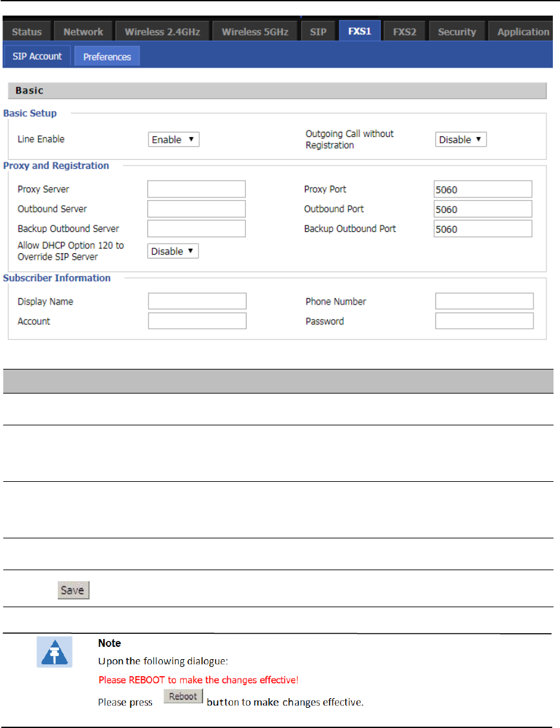Open the Security tab
Image resolution: width=560 pixels, height=728 pixels.
(457, 32)
